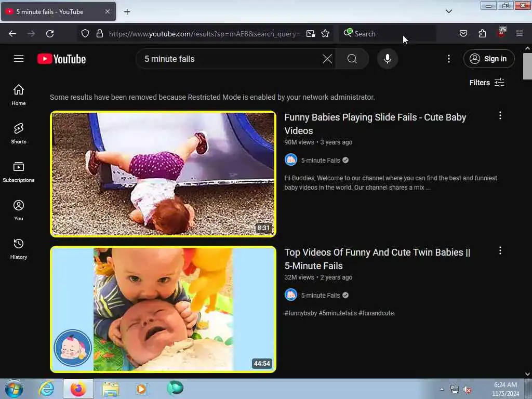Open options for Funny Babies Playing Slide video
Viewport: 532px width, 399px height.
click(x=500, y=115)
